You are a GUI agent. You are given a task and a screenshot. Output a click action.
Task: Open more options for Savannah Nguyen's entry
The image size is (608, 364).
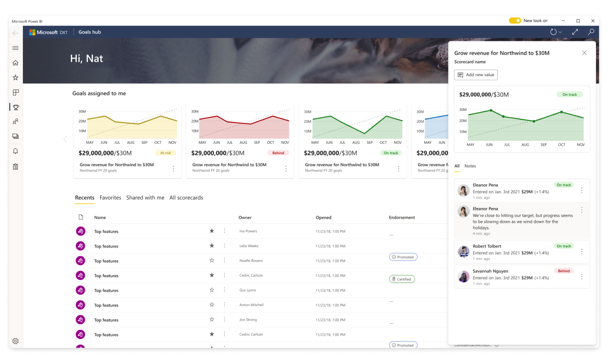[581, 277]
